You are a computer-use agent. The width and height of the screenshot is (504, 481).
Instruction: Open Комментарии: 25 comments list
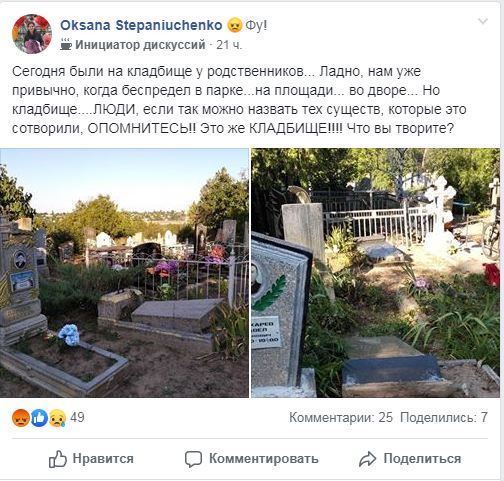(341, 418)
